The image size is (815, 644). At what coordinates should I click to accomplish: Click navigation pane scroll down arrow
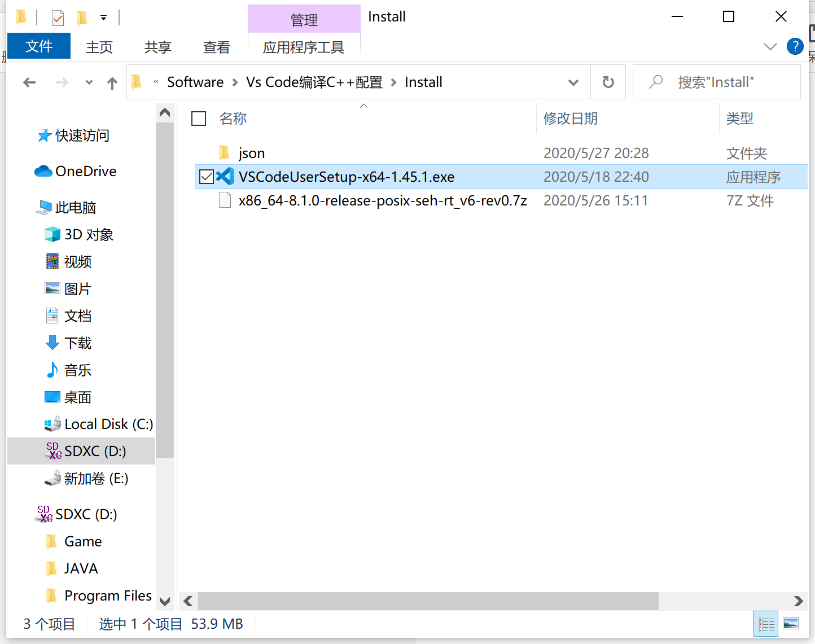(x=165, y=602)
